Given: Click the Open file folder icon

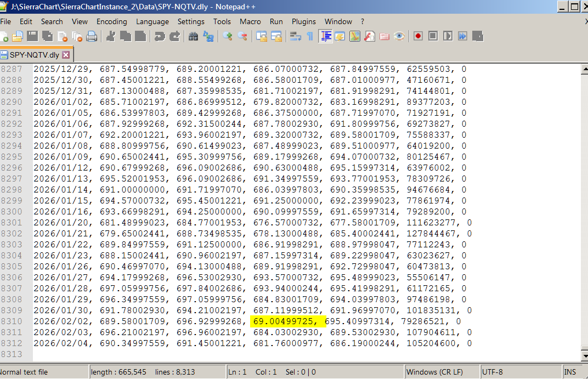Looking at the screenshot, I should (17, 36).
